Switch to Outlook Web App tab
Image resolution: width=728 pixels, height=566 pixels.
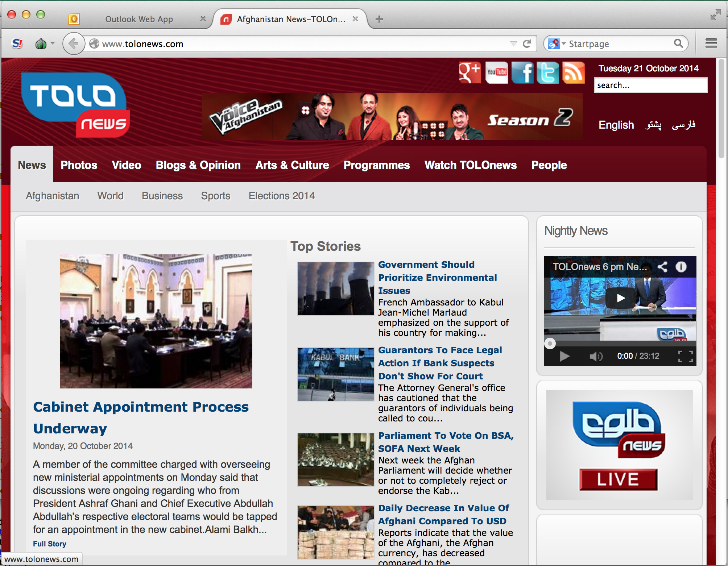coord(139,19)
